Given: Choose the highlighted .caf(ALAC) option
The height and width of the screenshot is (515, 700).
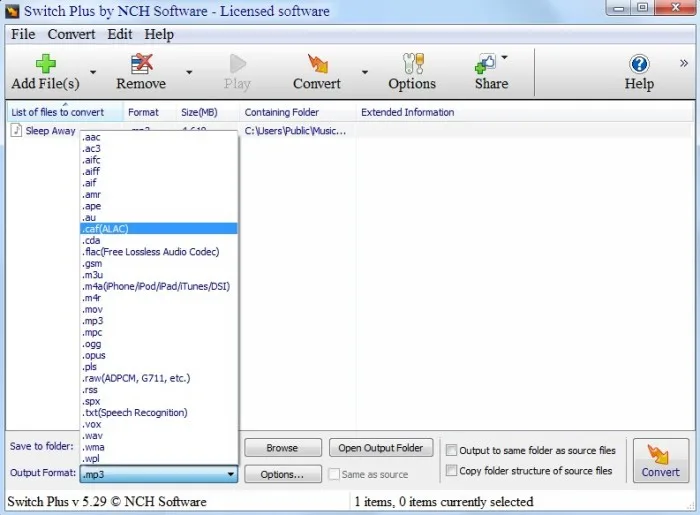Looking at the screenshot, I should coord(159,229).
